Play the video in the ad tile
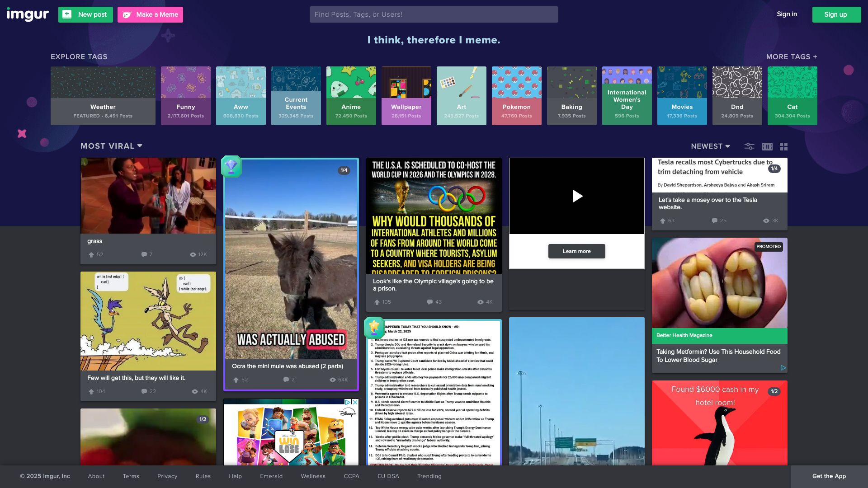868x488 pixels. pos(577,196)
